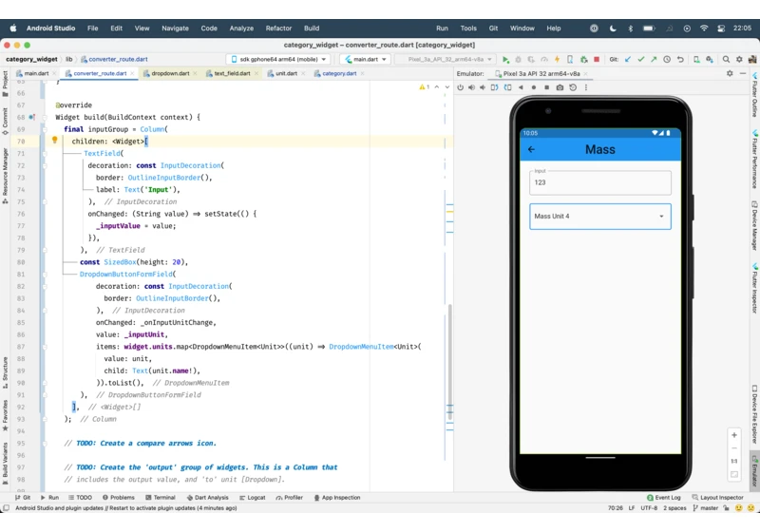Click the emulator overview square button

[x=547, y=87]
